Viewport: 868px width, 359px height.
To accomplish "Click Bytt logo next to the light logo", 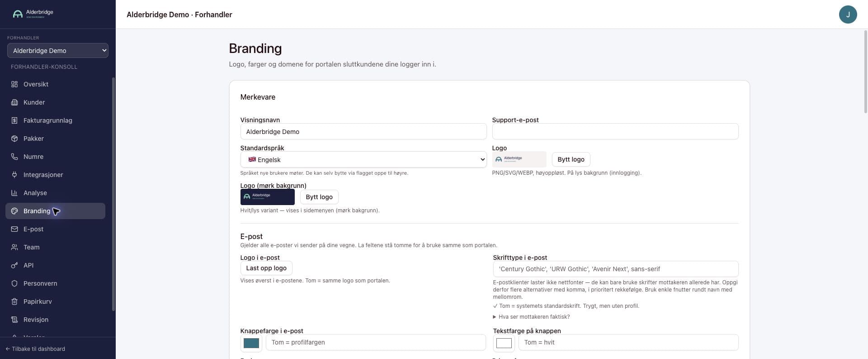I will click(571, 159).
